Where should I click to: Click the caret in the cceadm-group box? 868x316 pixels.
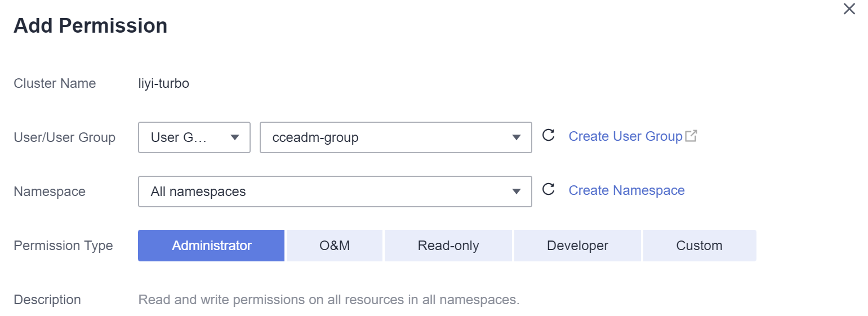point(517,137)
